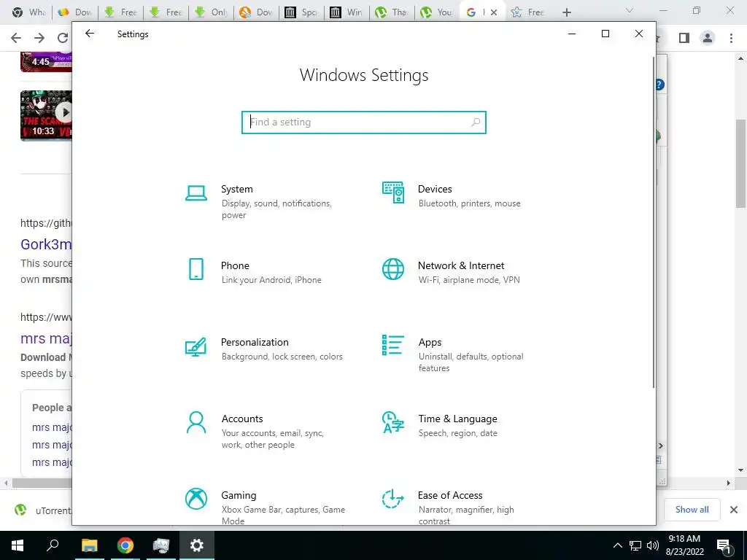Open Windows Start menu
This screenshot has height=560, width=747.
[18, 545]
